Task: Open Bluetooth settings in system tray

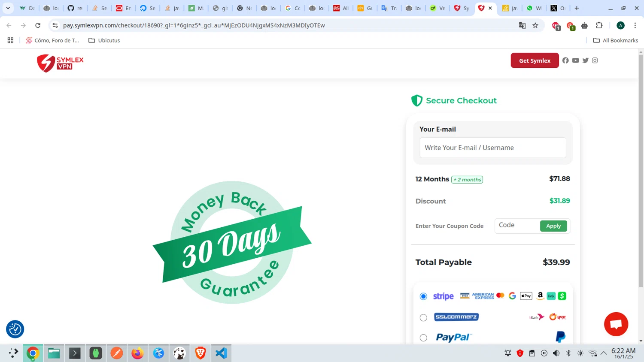Action: pyautogui.click(x=568, y=353)
